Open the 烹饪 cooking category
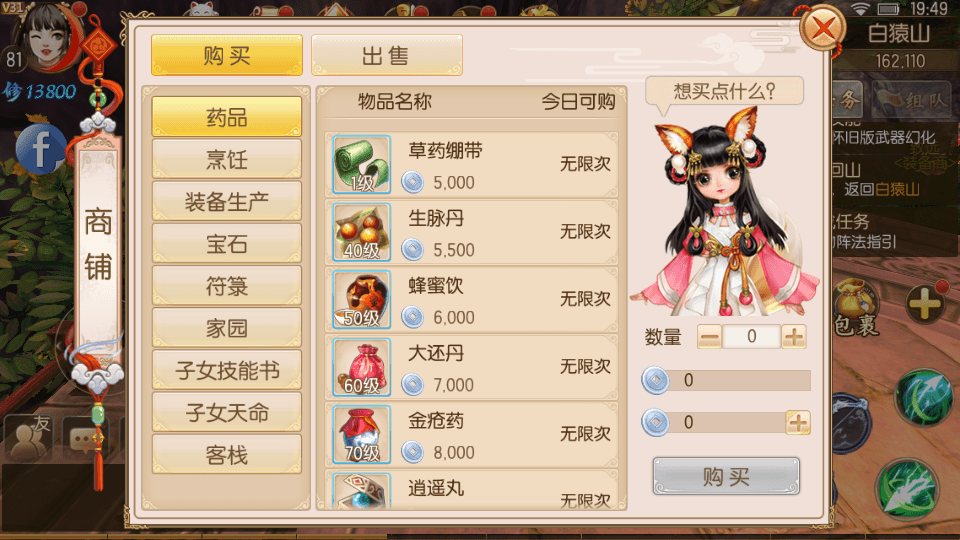This screenshot has width=960, height=540. [x=227, y=159]
